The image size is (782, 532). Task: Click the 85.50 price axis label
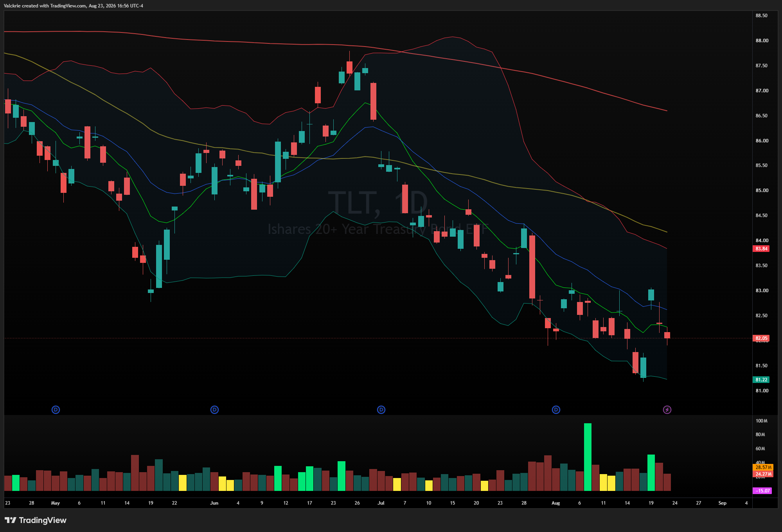(x=761, y=165)
